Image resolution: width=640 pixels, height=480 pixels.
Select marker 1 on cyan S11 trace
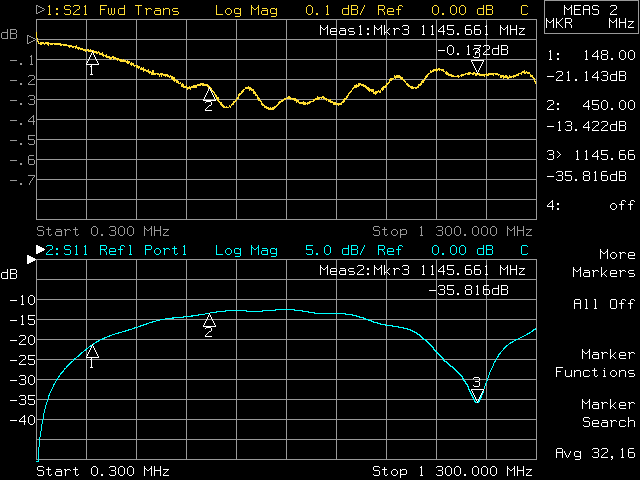click(x=92, y=351)
